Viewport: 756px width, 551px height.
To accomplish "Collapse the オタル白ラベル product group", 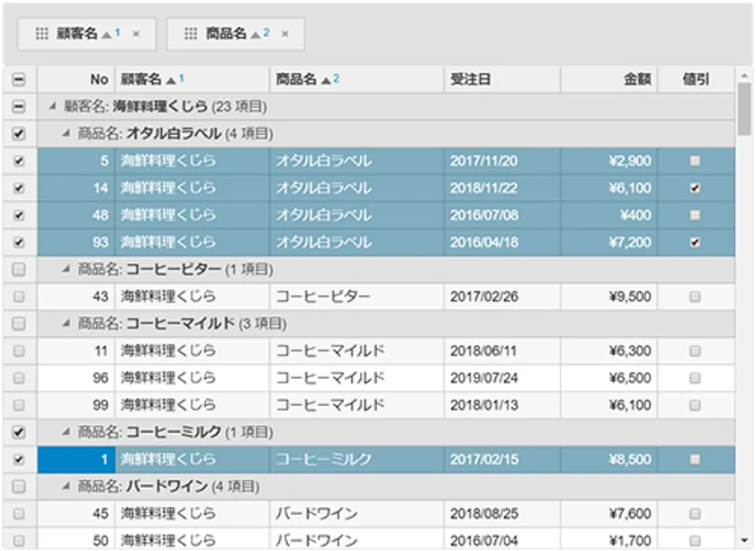I will (x=67, y=134).
